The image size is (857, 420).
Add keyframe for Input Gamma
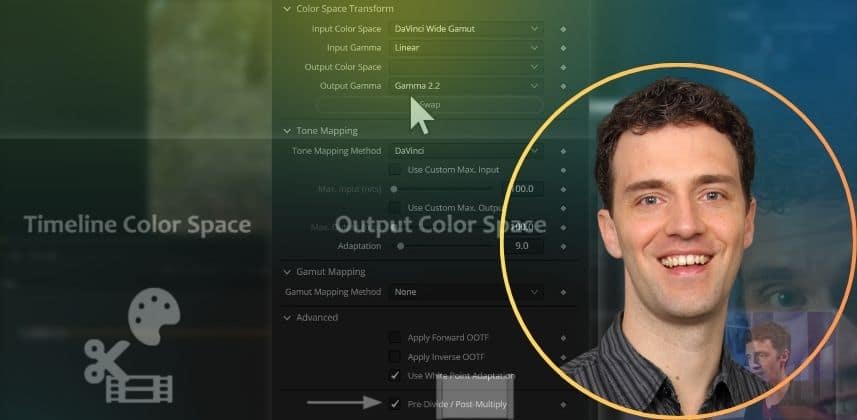click(x=563, y=48)
